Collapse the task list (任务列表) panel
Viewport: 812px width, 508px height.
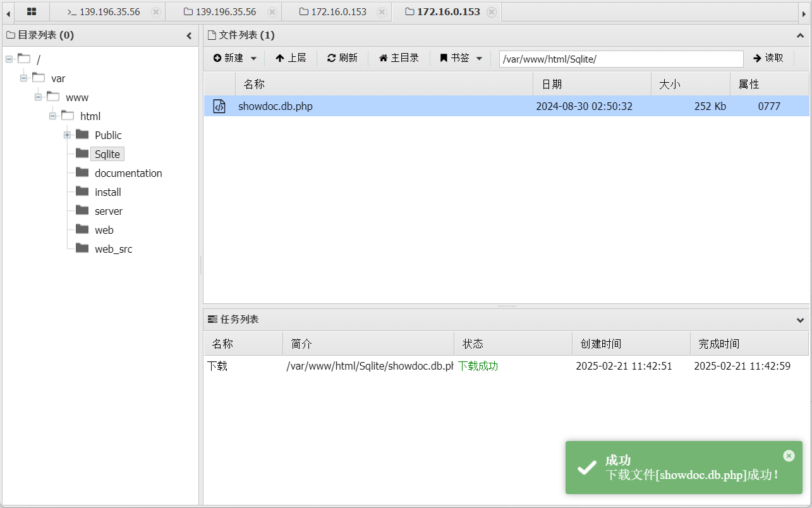click(800, 320)
